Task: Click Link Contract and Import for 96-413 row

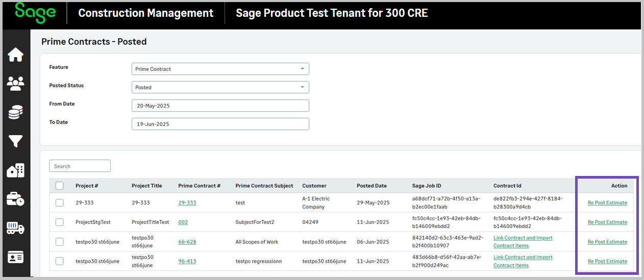Action: (523, 261)
